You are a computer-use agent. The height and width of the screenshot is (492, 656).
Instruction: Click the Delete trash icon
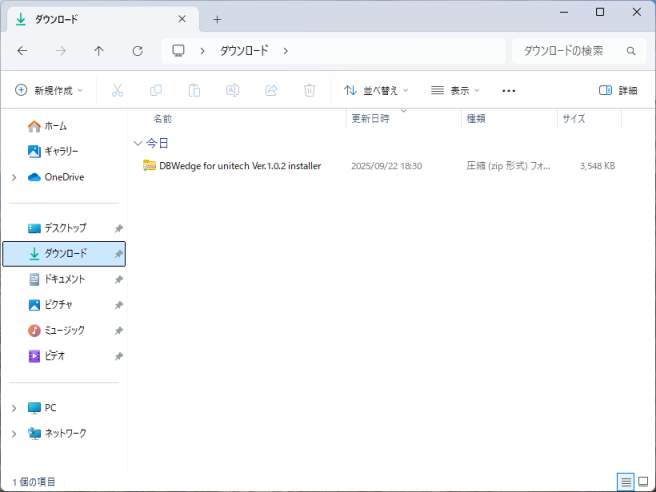309,90
